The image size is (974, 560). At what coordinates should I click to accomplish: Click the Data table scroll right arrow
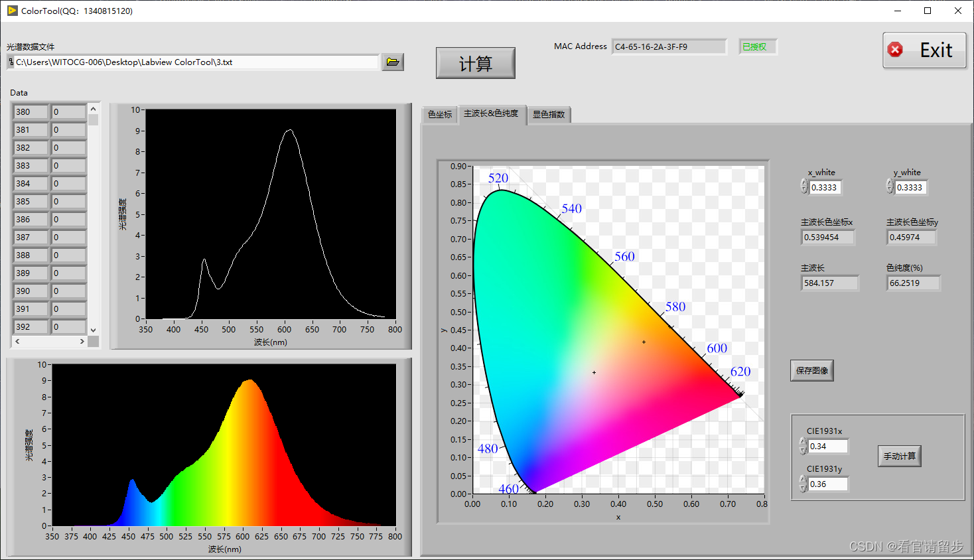pyautogui.click(x=82, y=341)
